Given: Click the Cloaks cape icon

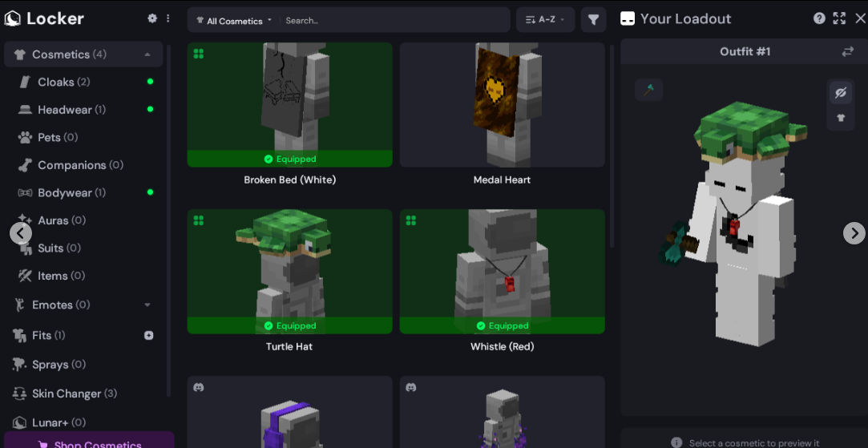Looking at the screenshot, I should (x=25, y=82).
